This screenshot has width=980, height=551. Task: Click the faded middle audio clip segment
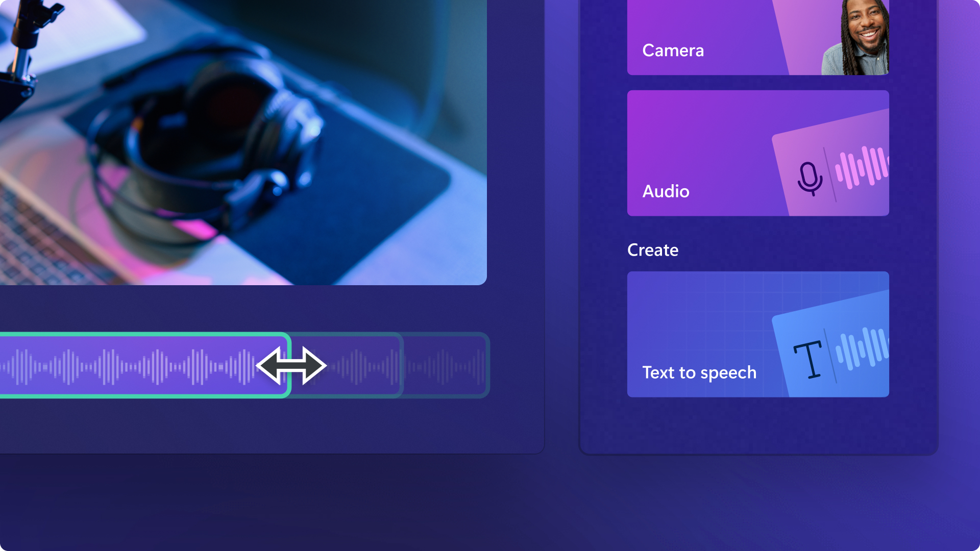click(352, 365)
